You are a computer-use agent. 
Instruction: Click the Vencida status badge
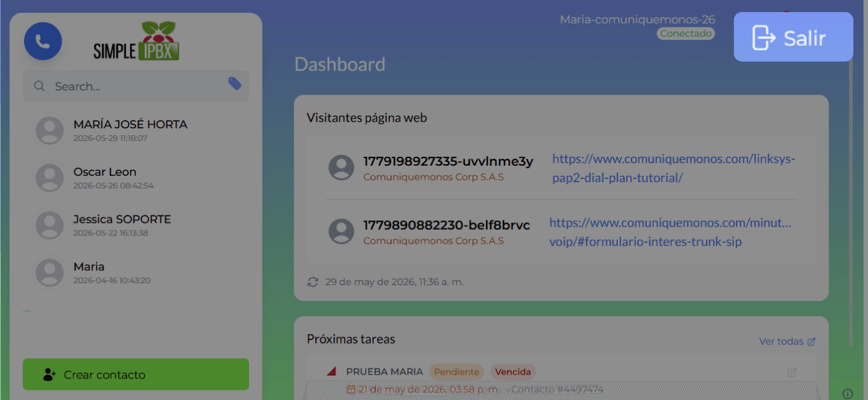point(513,371)
